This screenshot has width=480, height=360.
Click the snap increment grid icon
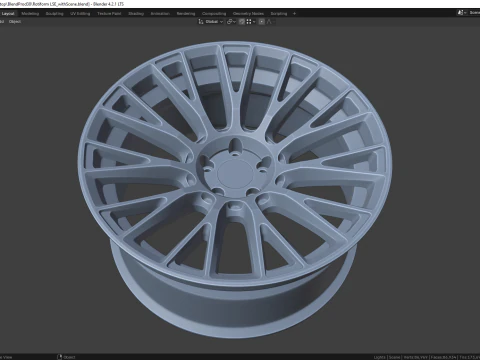click(x=249, y=22)
